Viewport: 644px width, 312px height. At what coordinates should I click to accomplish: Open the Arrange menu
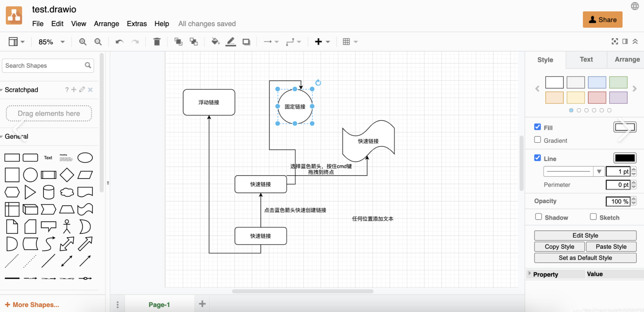tap(106, 24)
